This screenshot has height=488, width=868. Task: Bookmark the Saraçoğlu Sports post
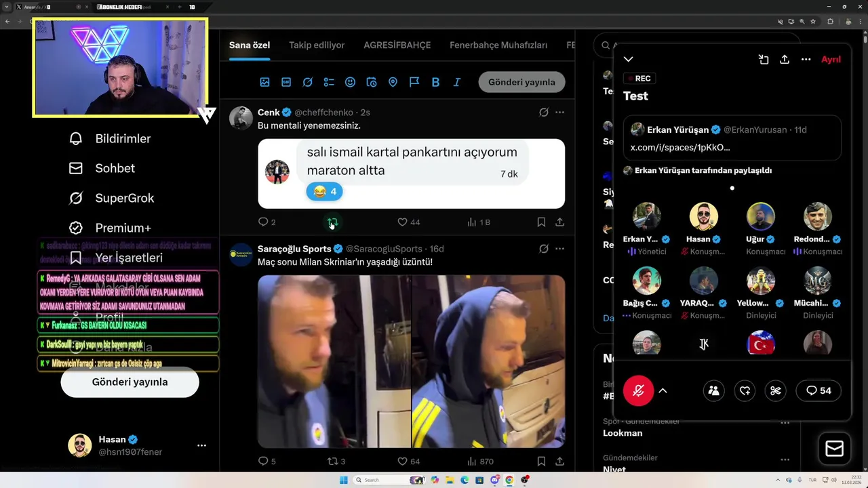click(541, 462)
